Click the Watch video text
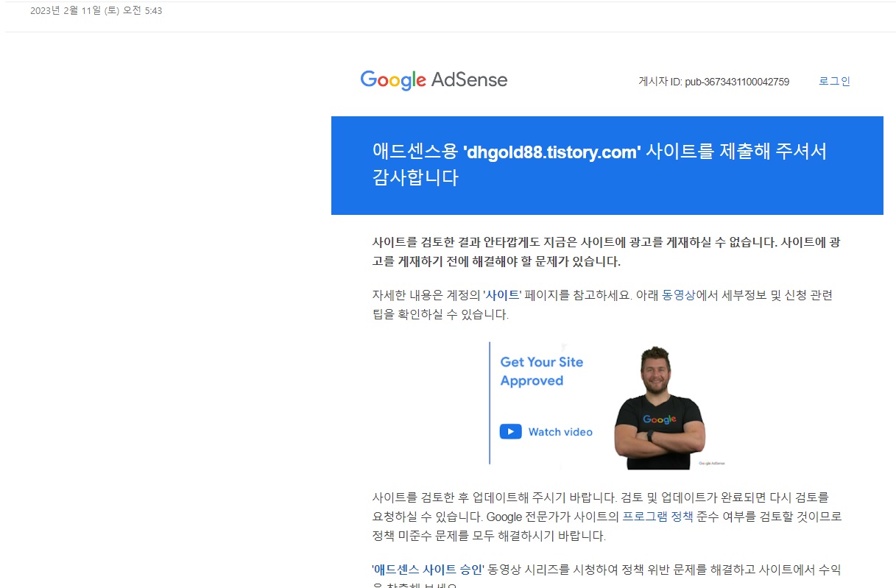Screen dimensions: 896x588 560,432
